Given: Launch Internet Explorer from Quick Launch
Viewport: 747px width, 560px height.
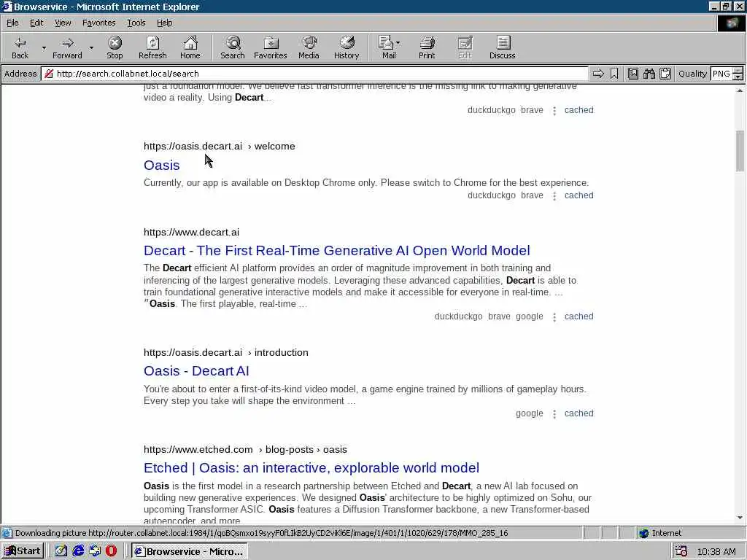Looking at the screenshot, I should (78, 551).
